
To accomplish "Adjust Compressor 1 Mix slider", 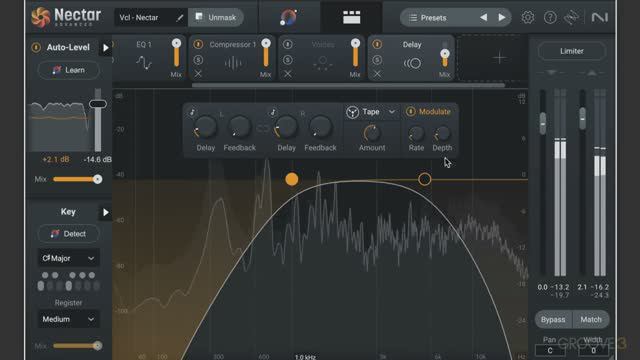I will (266, 53).
